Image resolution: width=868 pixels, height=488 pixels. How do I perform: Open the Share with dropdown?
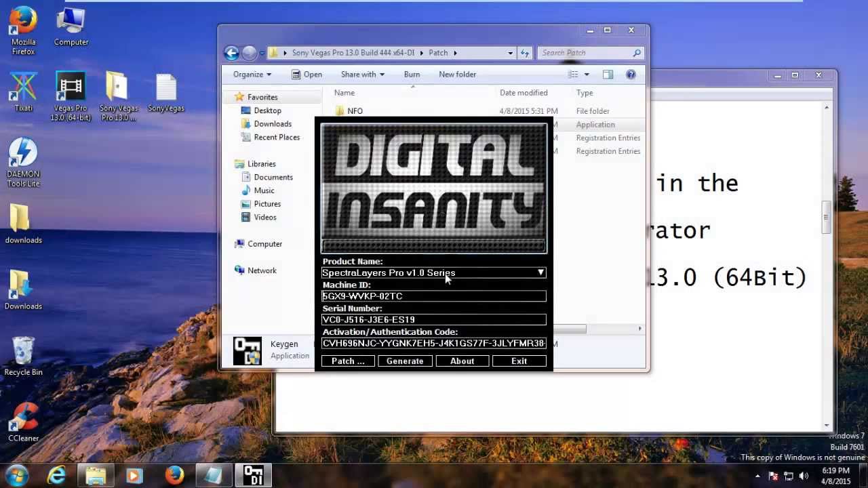pyautogui.click(x=363, y=75)
